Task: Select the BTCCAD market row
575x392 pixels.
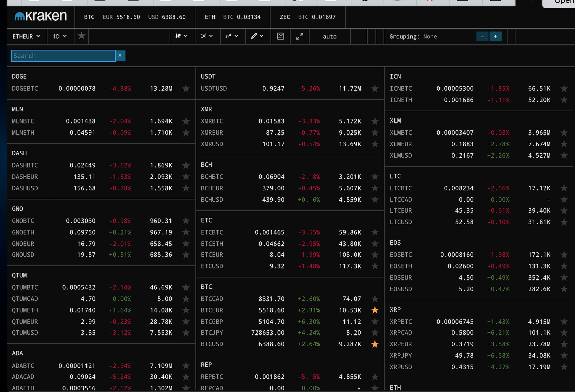Action: (x=290, y=299)
